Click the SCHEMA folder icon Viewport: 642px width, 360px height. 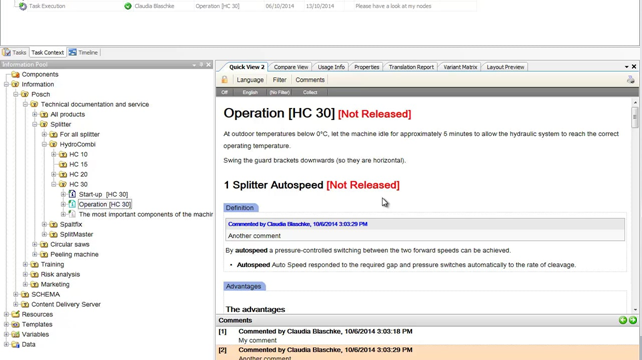(x=25, y=294)
